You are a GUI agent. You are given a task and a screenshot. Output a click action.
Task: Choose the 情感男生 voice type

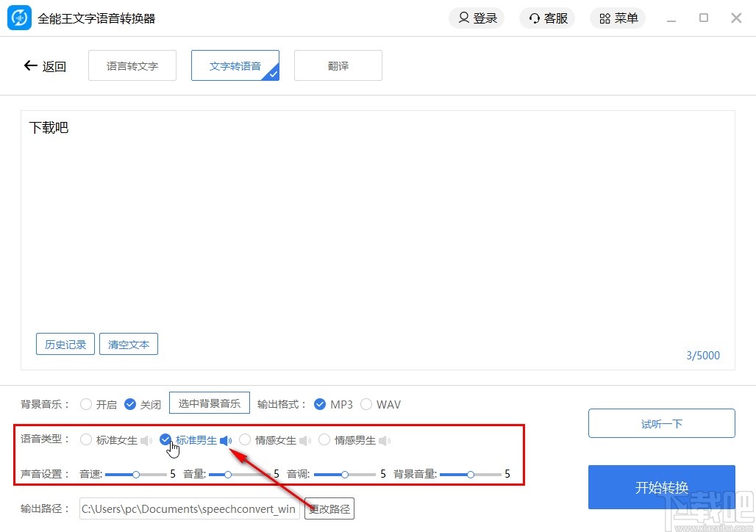coord(324,439)
